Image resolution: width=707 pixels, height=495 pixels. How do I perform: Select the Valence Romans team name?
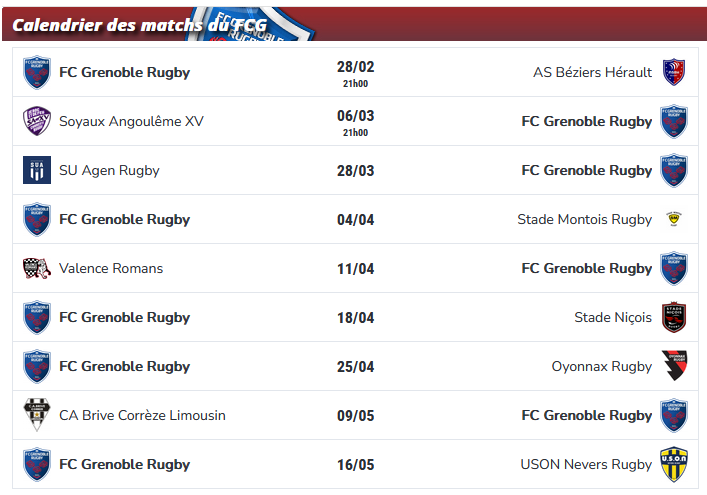[x=111, y=268]
